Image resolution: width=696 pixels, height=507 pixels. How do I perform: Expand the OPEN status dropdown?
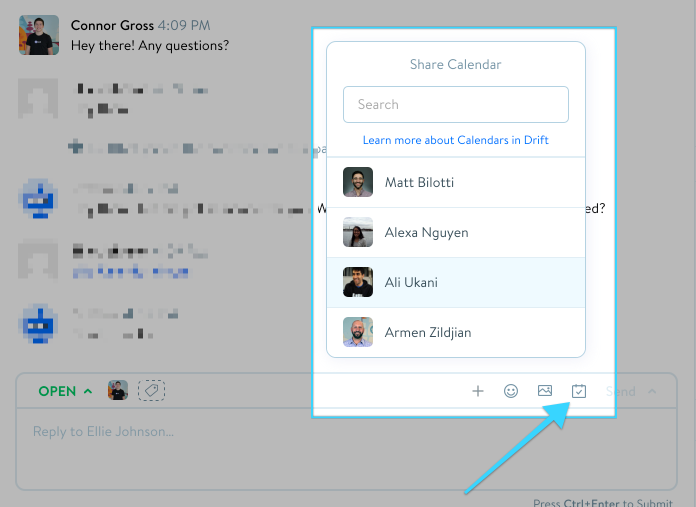click(65, 391)
